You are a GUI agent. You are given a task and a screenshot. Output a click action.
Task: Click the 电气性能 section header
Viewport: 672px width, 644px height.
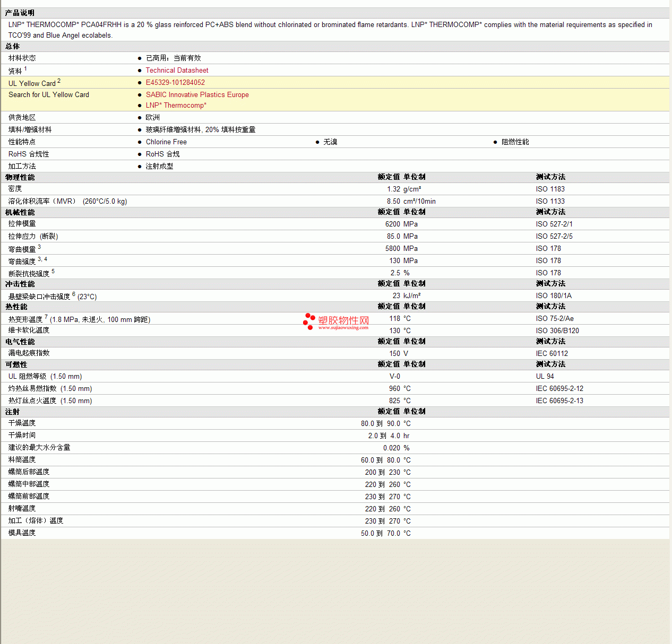point(20,342)
